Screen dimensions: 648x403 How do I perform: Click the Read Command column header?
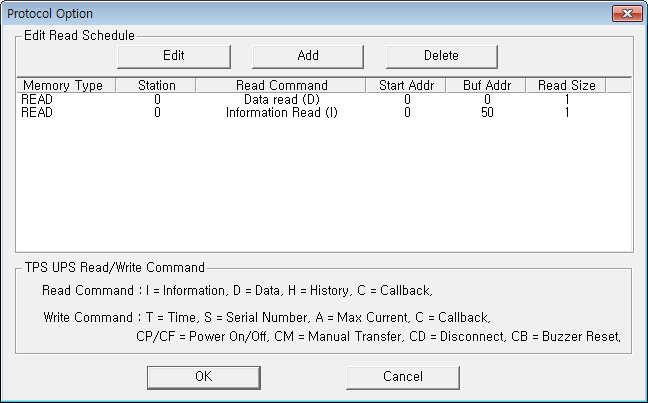point(281,85)
